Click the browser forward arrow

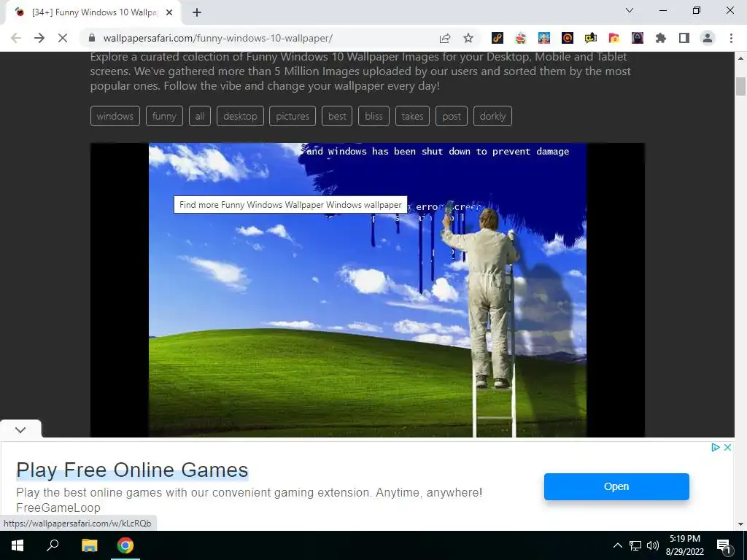tap(39, 38)
